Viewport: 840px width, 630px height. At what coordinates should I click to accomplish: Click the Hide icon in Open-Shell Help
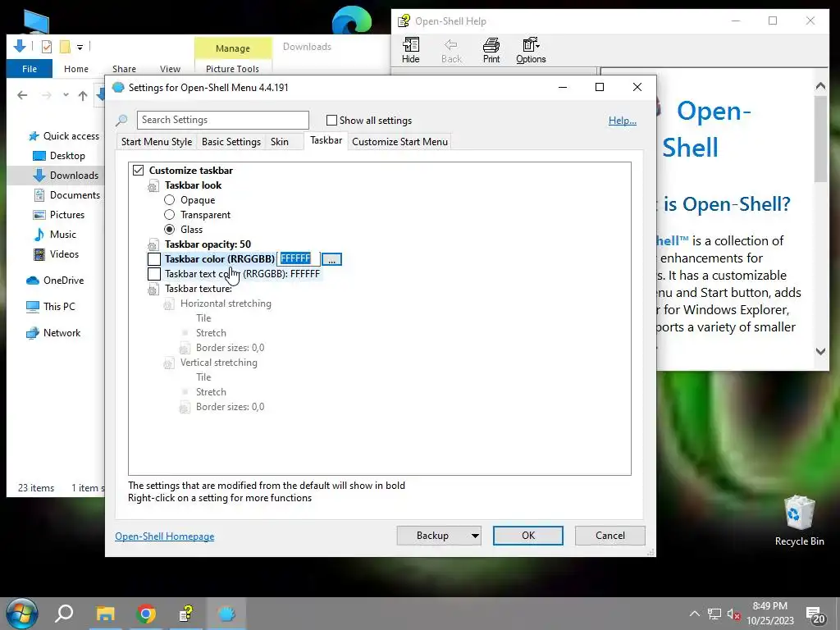click(x=411, y=50)
